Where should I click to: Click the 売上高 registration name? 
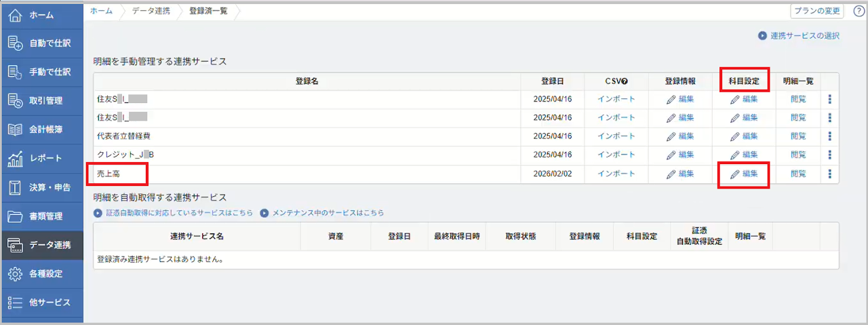(108, 174)
